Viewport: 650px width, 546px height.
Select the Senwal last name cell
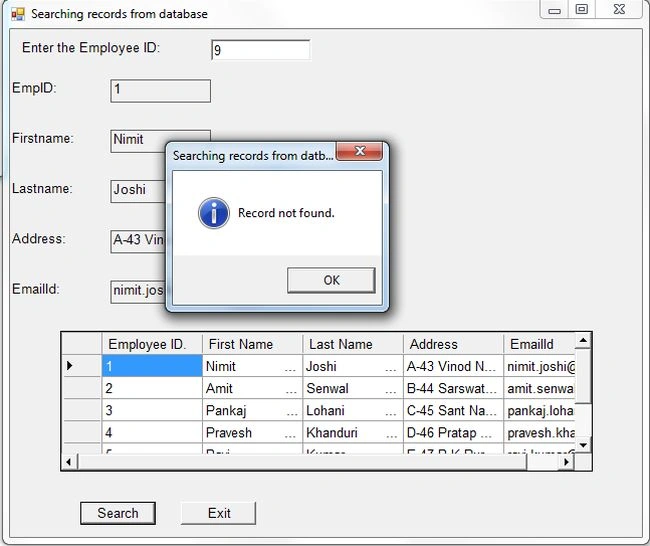353,388
